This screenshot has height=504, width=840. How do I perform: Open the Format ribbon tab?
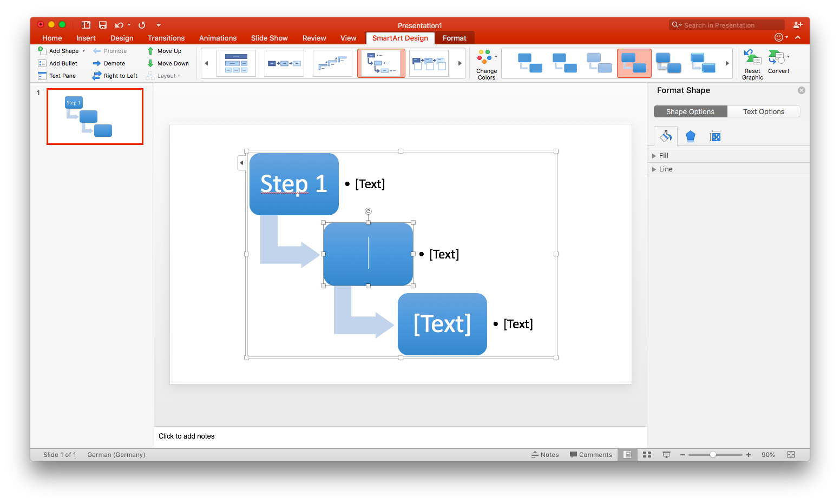[454, 38]
